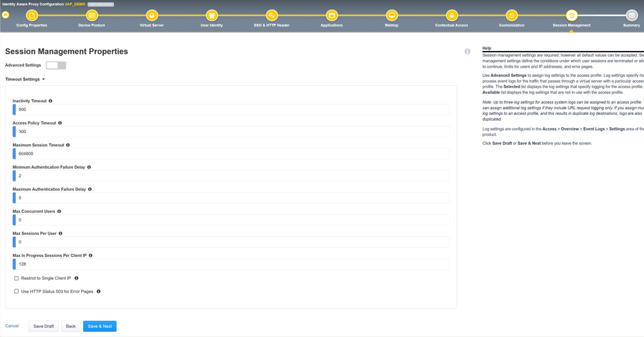The height and width of the screenshot is (337, 644).
Task: Click the home icon in the wizard bar
Action: (x=5, y=15)
